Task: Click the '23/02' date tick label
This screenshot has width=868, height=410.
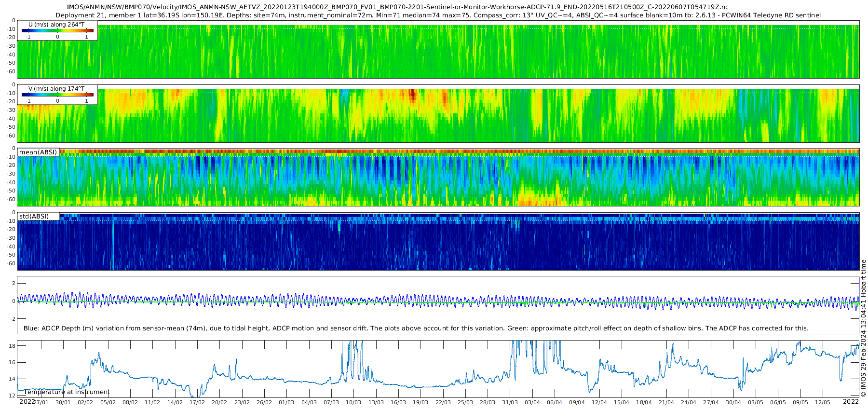Action: pyautogui.click(x=242, y=403)
